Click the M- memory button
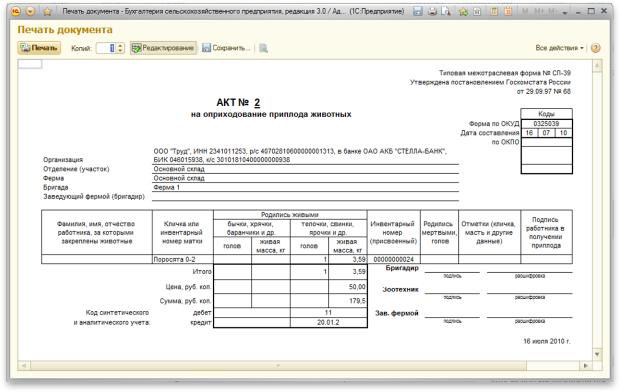 click(x=552, y=11)
